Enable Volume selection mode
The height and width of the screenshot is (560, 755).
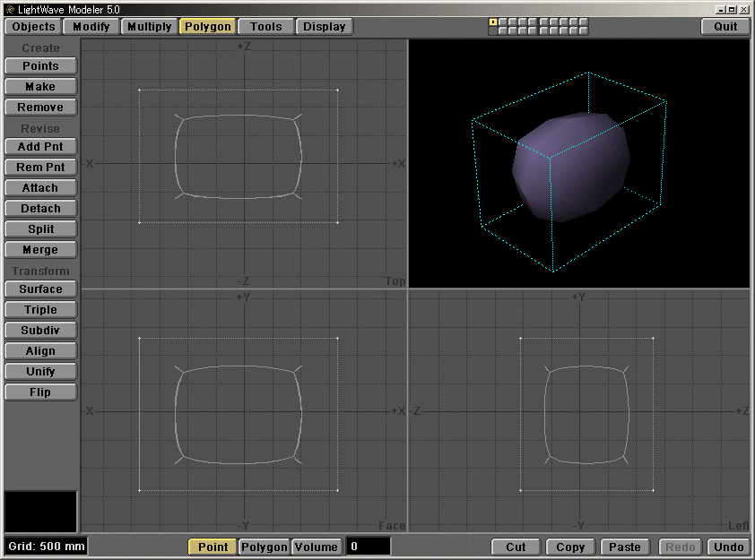click(318, 547)
